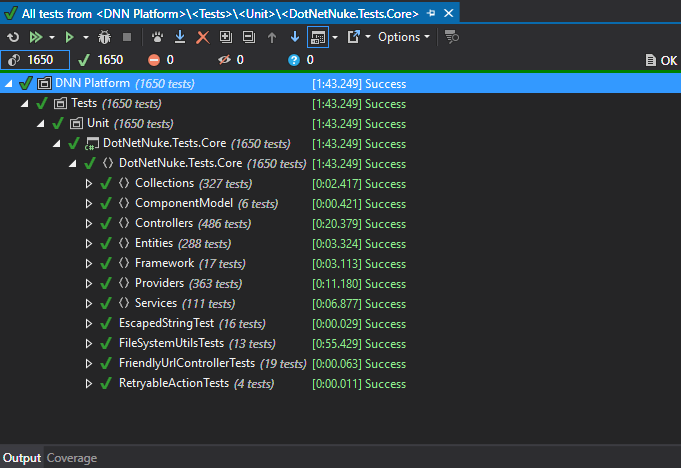Click the pin icon on session tab

coord(431,13)
